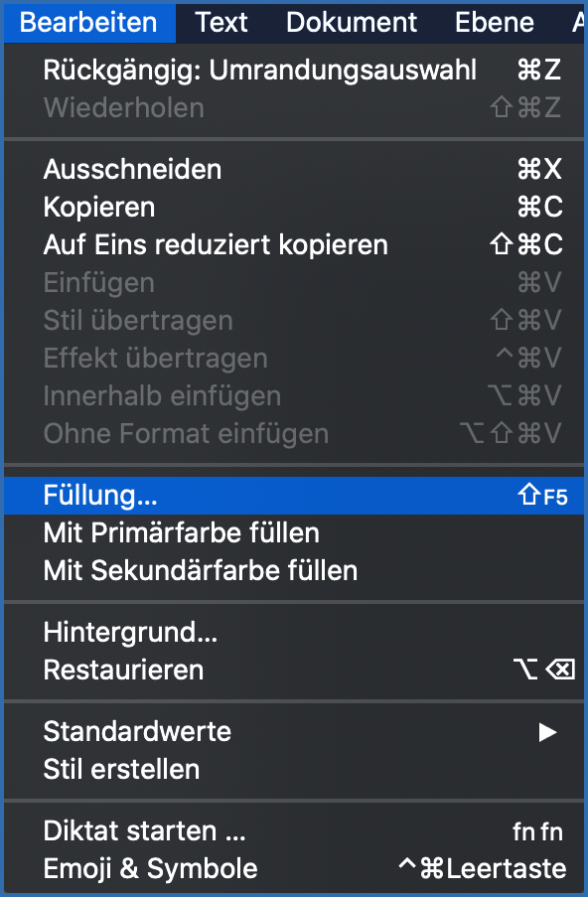The height and width of the screenshot is (897, 588).
Task: Choose Kopieren from the edit menu
Action: pos(98,207)
